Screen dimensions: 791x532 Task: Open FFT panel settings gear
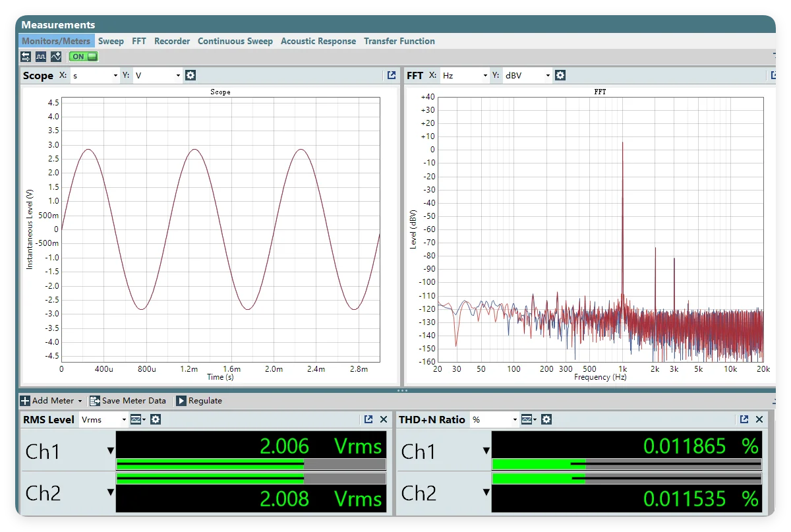pyautogui.click(x=560, y=75)
